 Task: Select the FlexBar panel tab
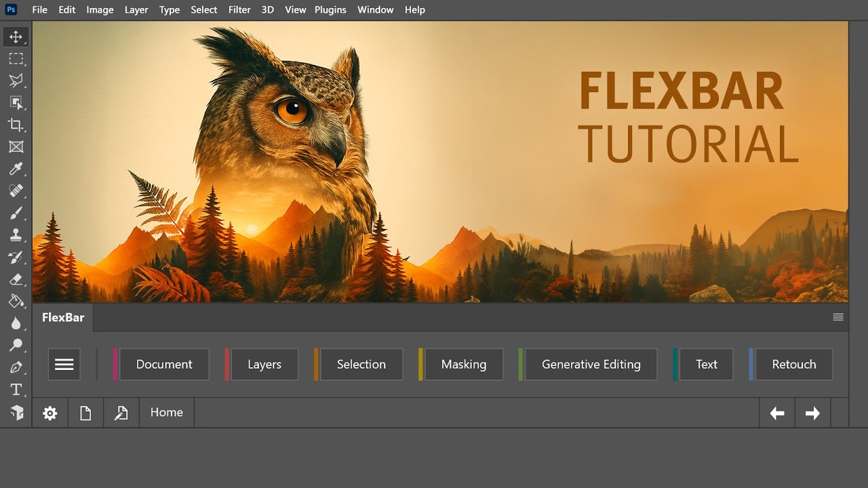coord(63,317)
